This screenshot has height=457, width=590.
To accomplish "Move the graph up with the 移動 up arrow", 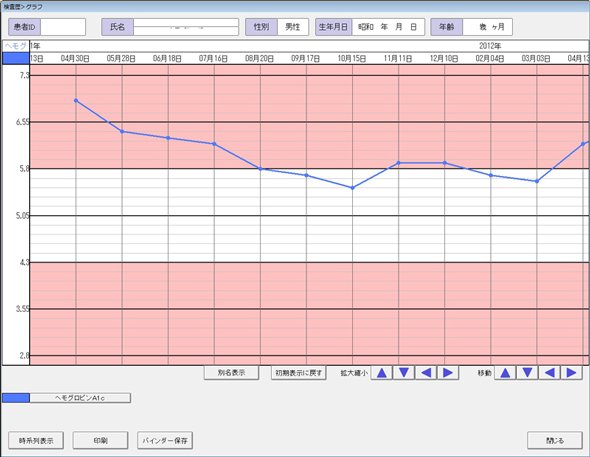I will pos(505,373).
